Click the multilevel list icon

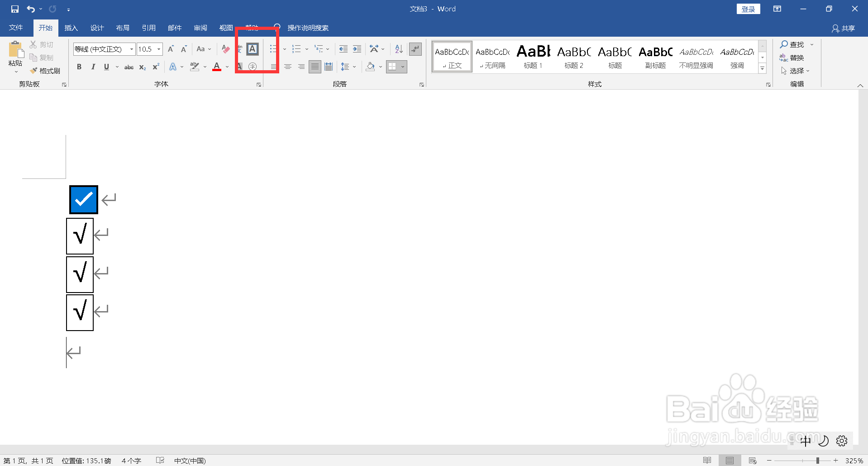319,49
